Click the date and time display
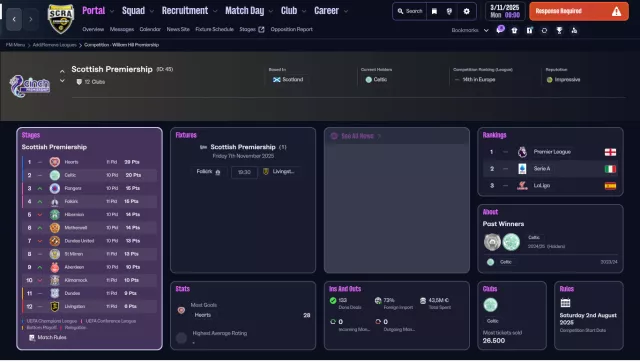640x362 pixels. [505, 11]
